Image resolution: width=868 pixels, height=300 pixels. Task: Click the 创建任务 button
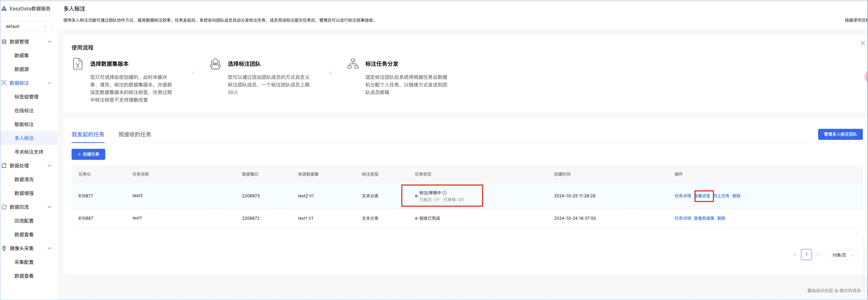(x=88, y=154)
